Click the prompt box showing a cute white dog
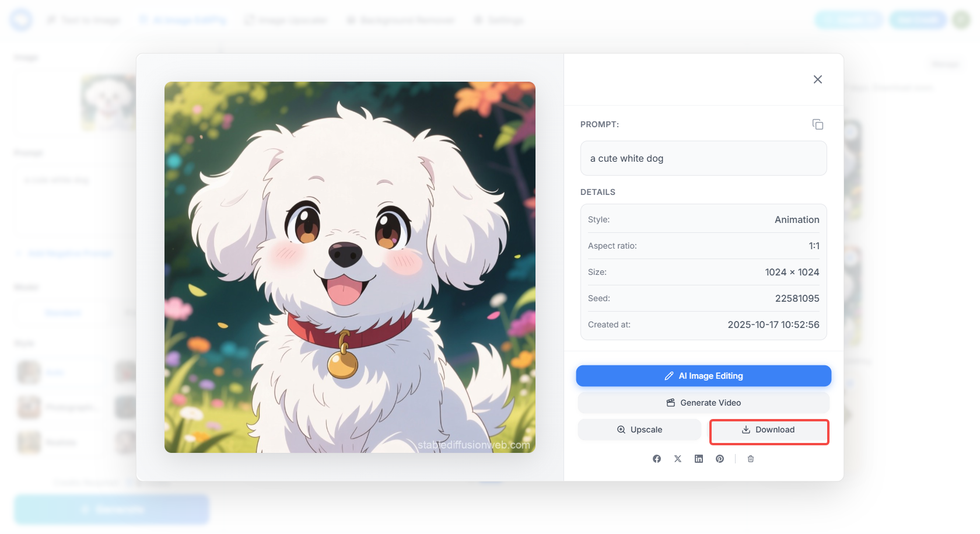 pyautogui.click(x=703, y=158)
